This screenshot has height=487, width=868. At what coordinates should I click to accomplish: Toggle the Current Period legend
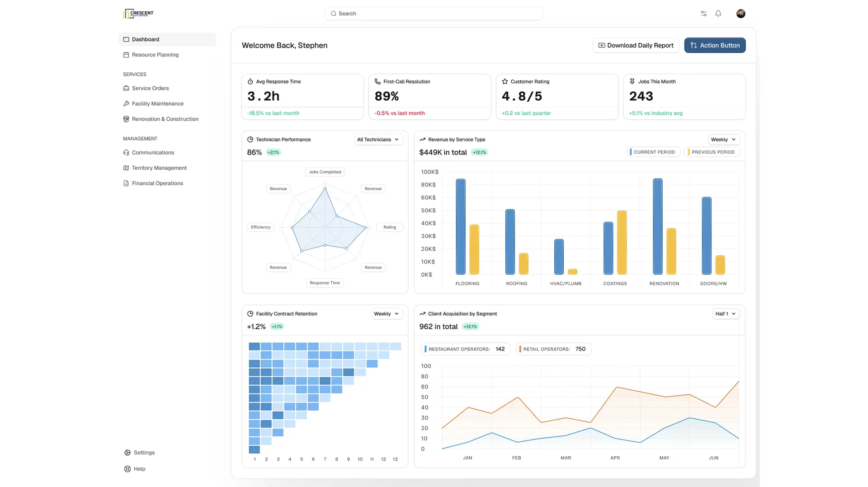[653, 152]
